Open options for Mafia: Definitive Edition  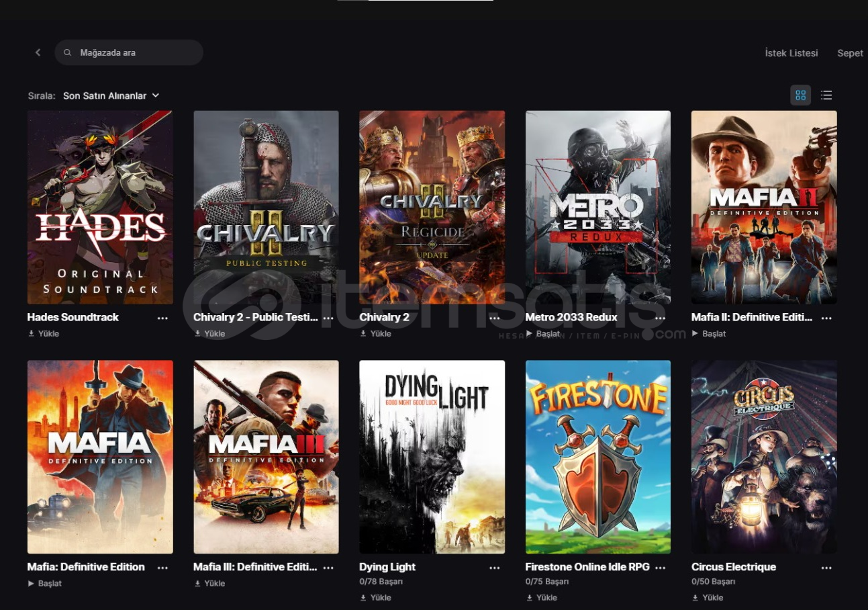(162, 568)
